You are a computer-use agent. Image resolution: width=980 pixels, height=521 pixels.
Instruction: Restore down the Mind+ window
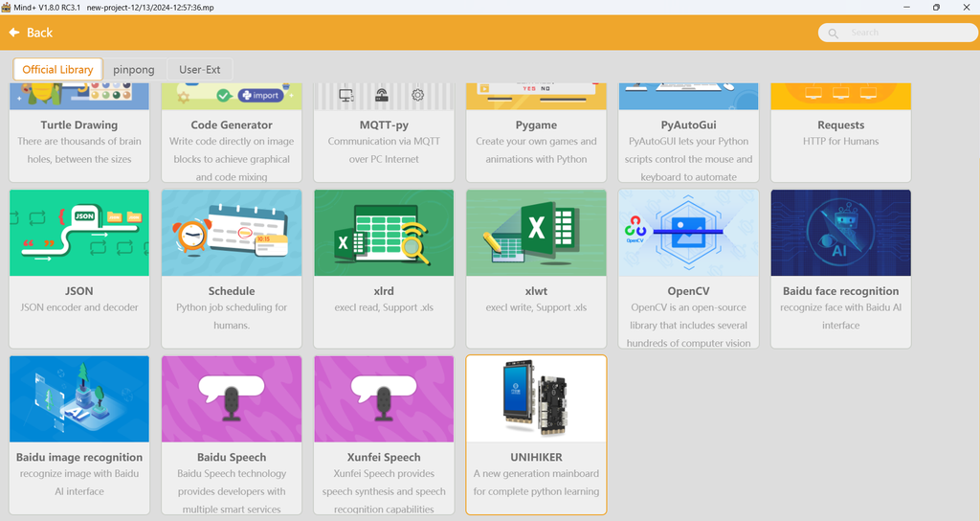click(x=936, y=7)
